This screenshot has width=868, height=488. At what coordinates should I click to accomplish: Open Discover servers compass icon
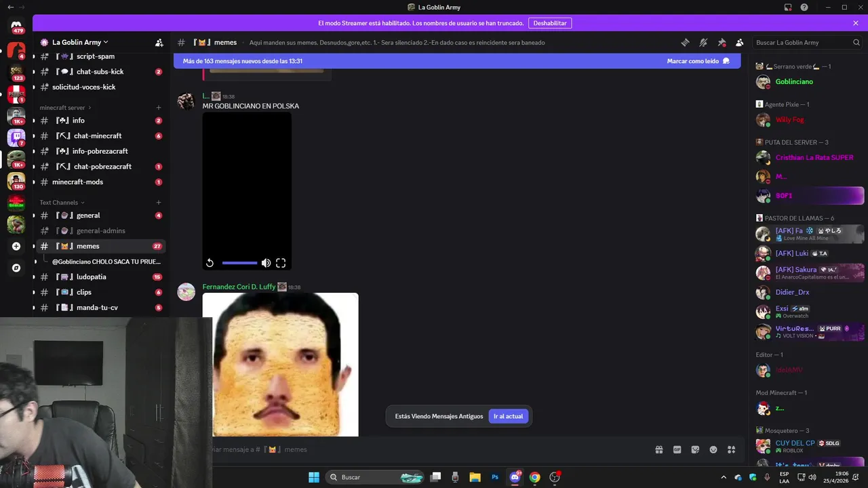point(16,268)
